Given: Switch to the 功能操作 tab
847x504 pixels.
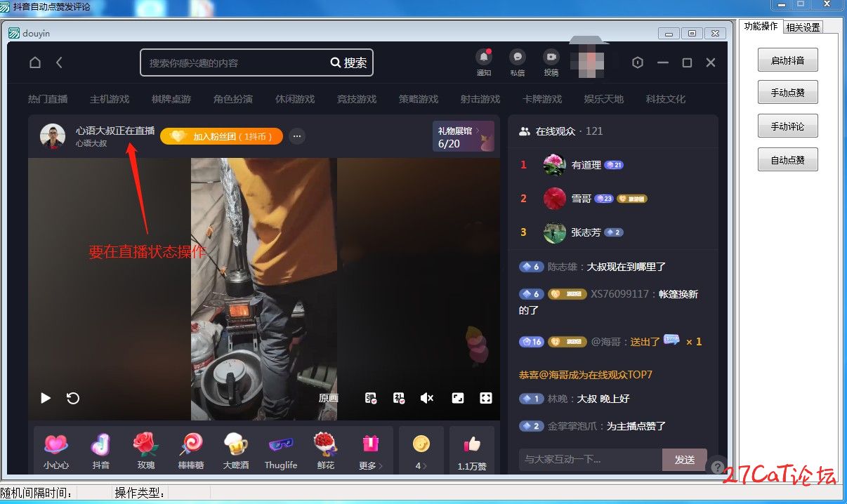Looking at the screenshot, I should (761, 26).
